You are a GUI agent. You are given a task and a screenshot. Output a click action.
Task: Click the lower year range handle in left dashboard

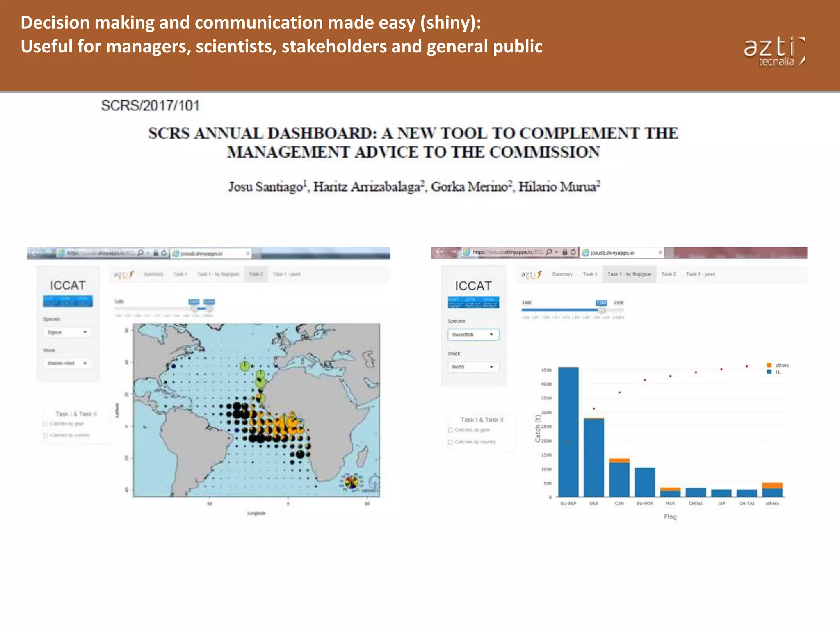point(194,308)
